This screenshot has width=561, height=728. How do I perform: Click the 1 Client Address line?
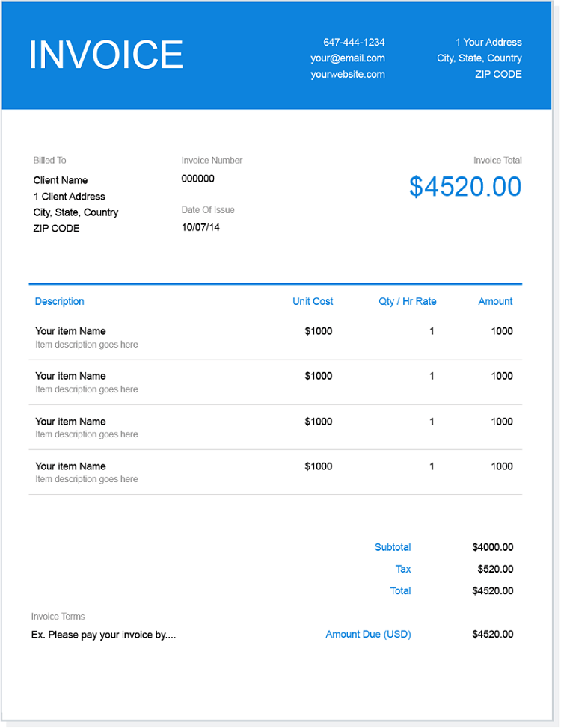click(70, 197)
